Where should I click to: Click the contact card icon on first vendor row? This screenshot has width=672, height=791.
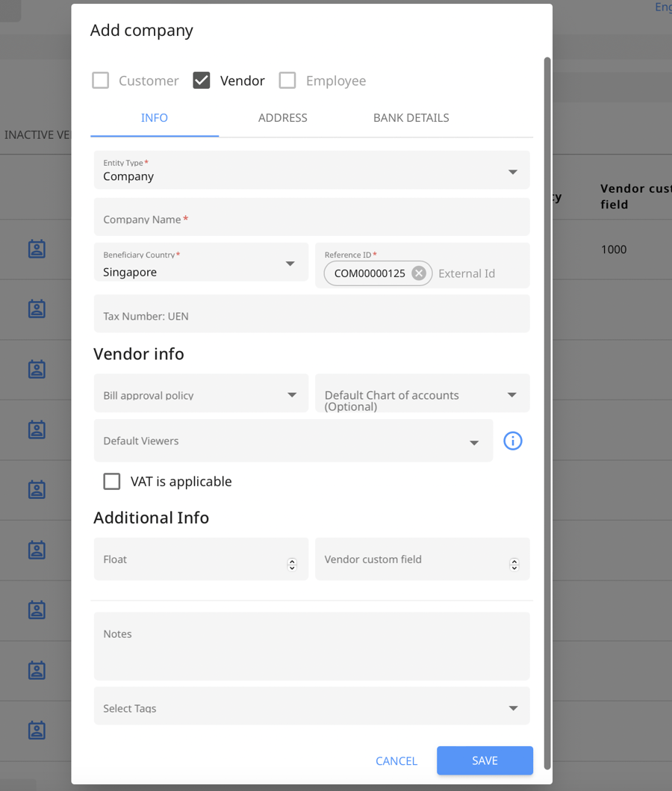(x=37, y=249)
